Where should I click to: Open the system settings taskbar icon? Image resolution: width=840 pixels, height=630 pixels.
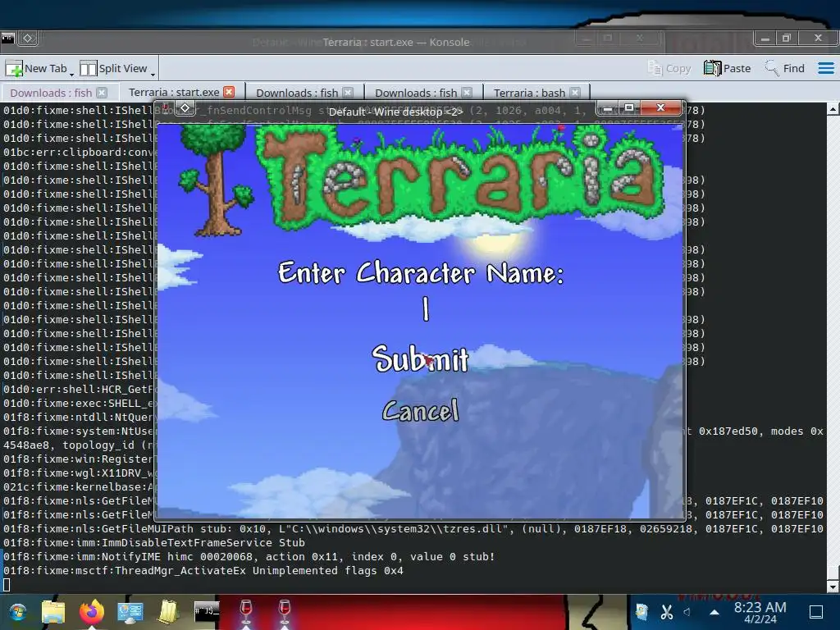pyautogui.click(x=130, y=612)
